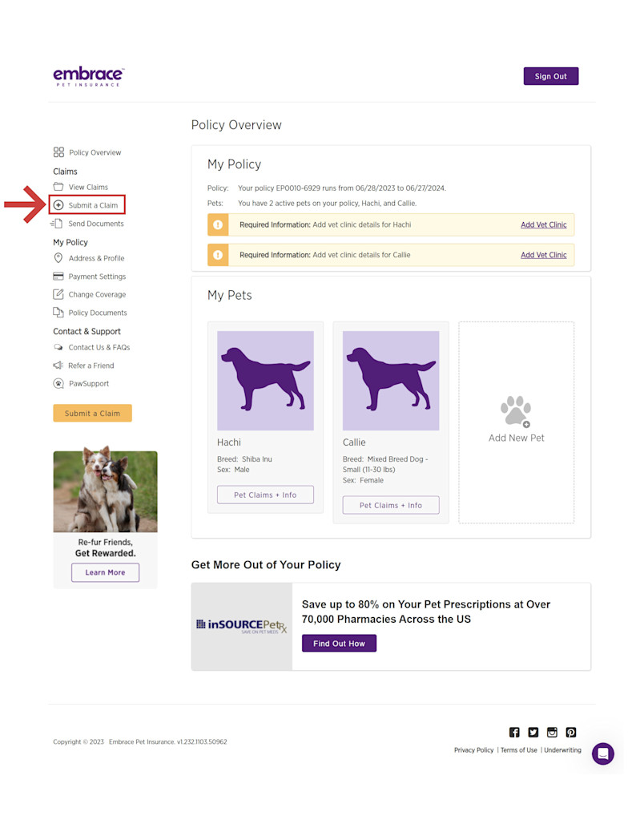Open Pet Claims + Info for Callie

pos(391,505)
